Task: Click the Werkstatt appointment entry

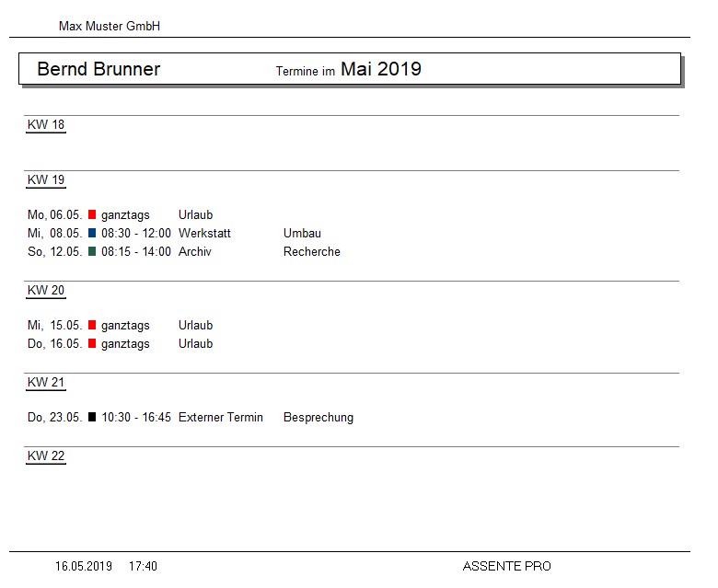Action: click(x=204, y=233)
